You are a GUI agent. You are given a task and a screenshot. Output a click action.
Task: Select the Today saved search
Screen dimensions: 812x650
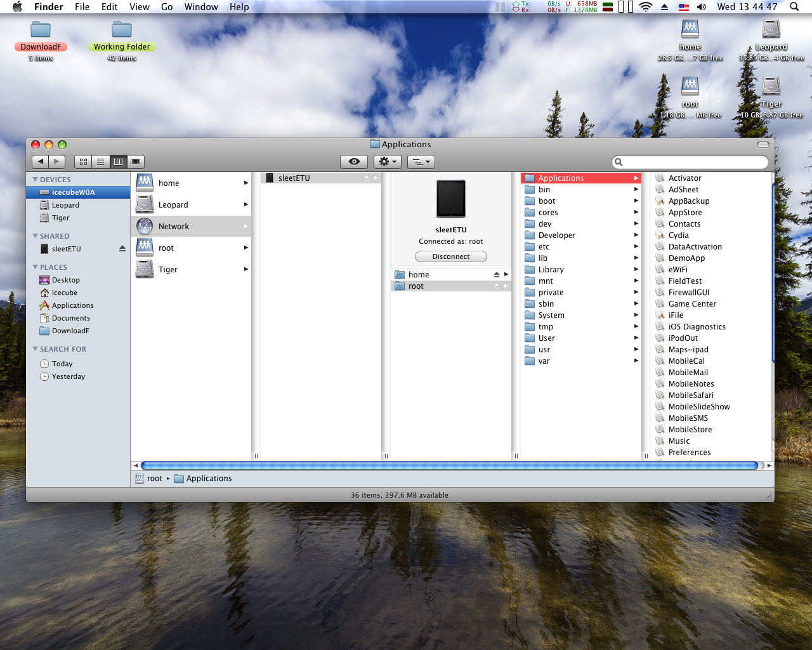click(78, 364)
